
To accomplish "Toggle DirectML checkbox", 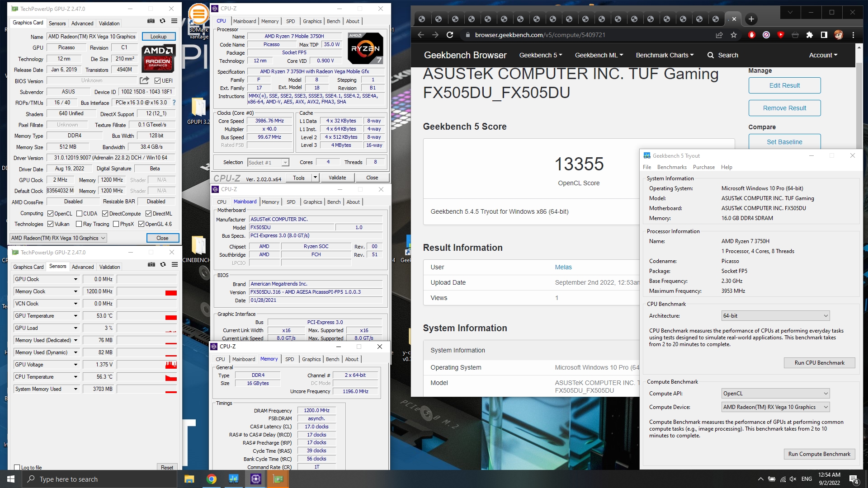I will (x=148, y=214).
